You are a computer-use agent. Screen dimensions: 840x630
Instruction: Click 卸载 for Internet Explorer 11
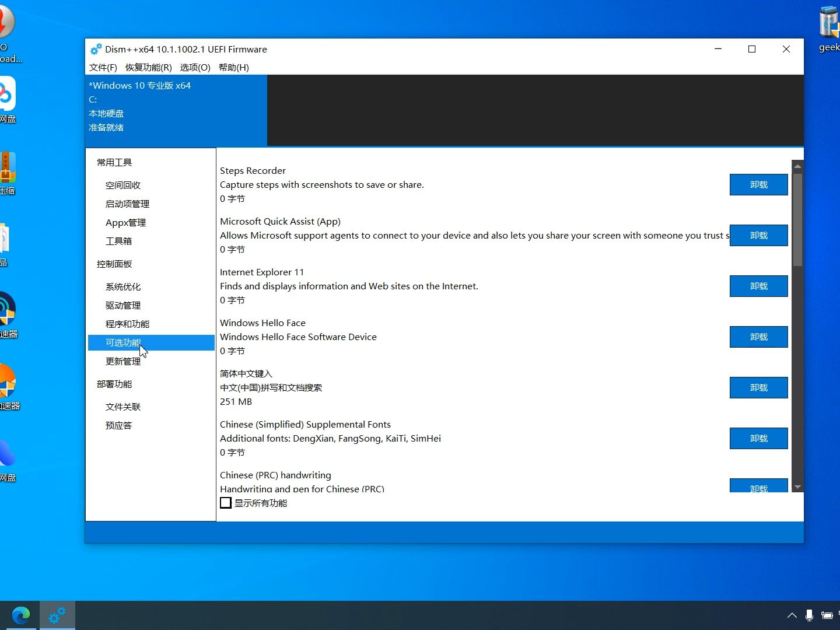pos(758,286)
